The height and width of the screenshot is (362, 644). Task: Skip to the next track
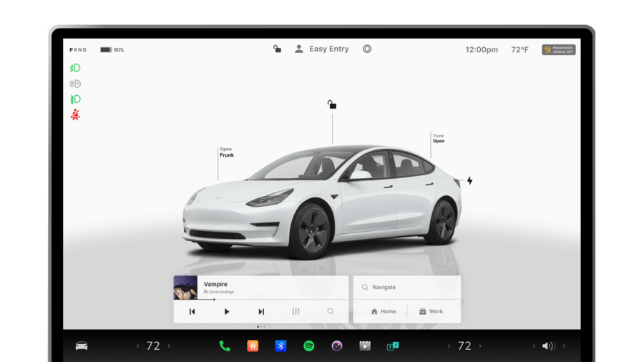[x=261, y=311]
